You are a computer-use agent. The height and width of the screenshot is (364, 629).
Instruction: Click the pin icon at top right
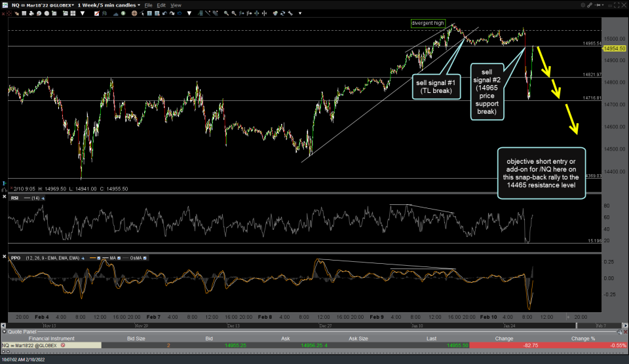598,5
